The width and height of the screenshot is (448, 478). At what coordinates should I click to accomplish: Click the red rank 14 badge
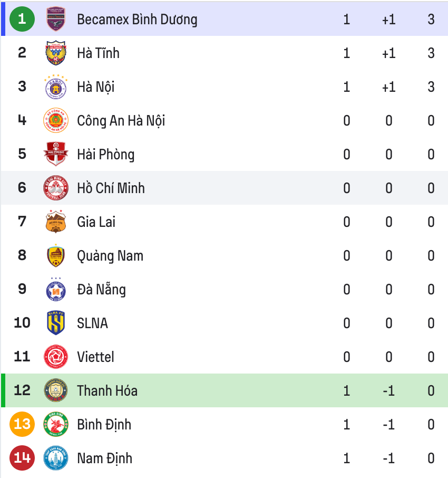pyautogui.click(x=22, y=458)
